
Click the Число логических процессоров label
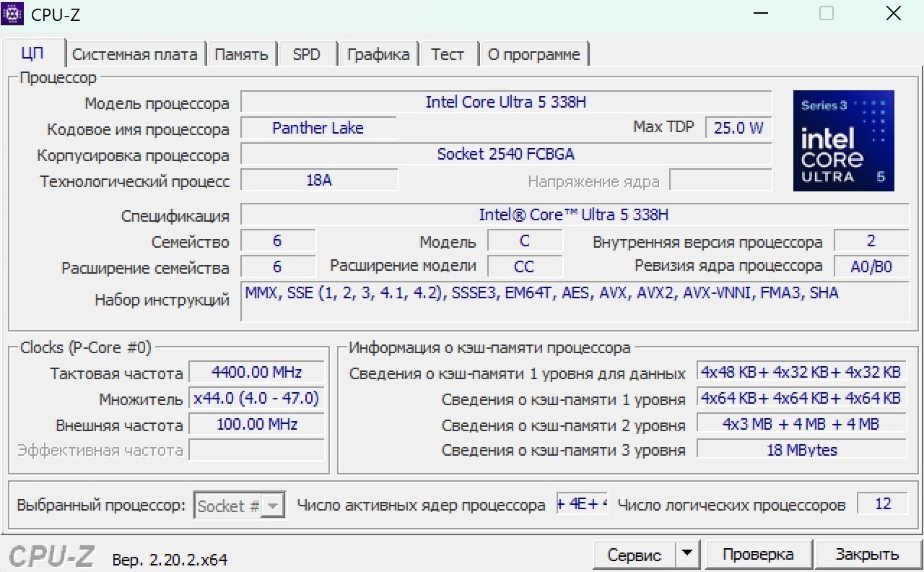[731, 506]
